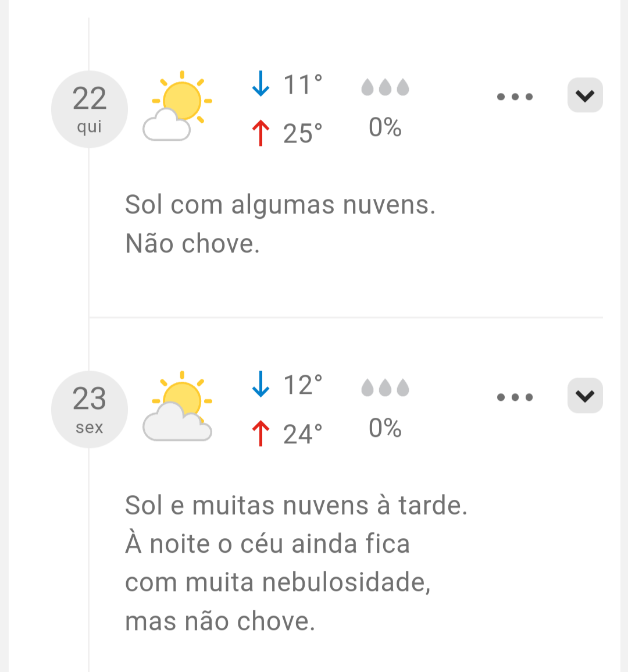Click the raindrops icon above Friday's 0%

(x=385, y=387)
